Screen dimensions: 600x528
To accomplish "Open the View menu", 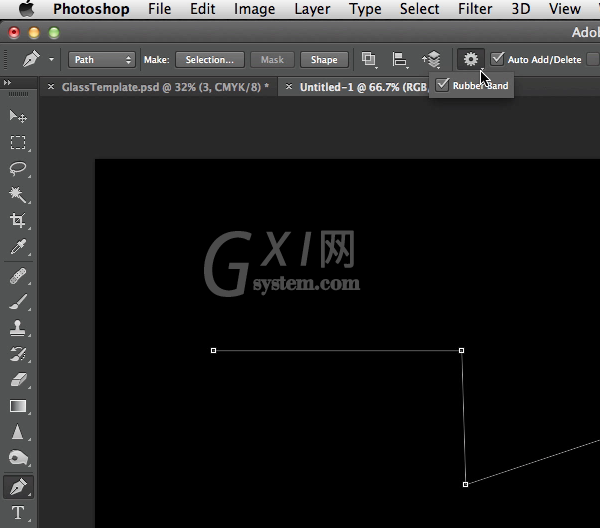I will point(565,9).
